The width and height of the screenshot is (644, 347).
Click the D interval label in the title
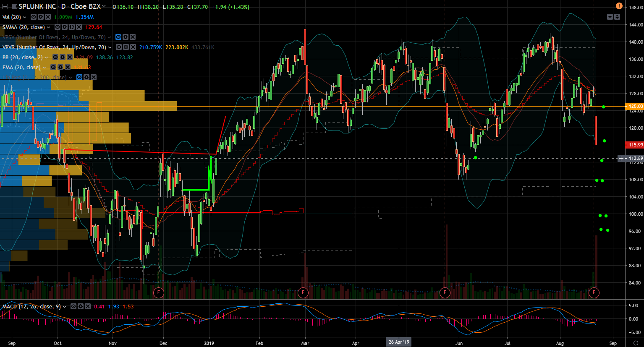[x=63, y=7]
